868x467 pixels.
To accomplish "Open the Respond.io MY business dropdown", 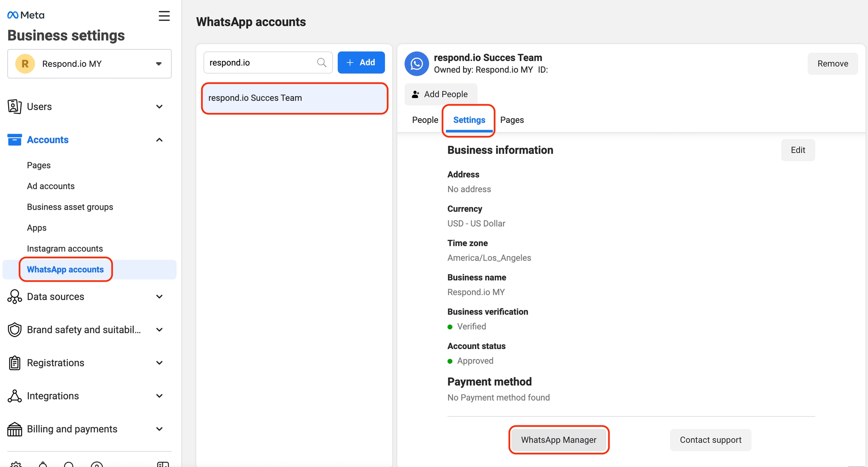I will (89, 64).
